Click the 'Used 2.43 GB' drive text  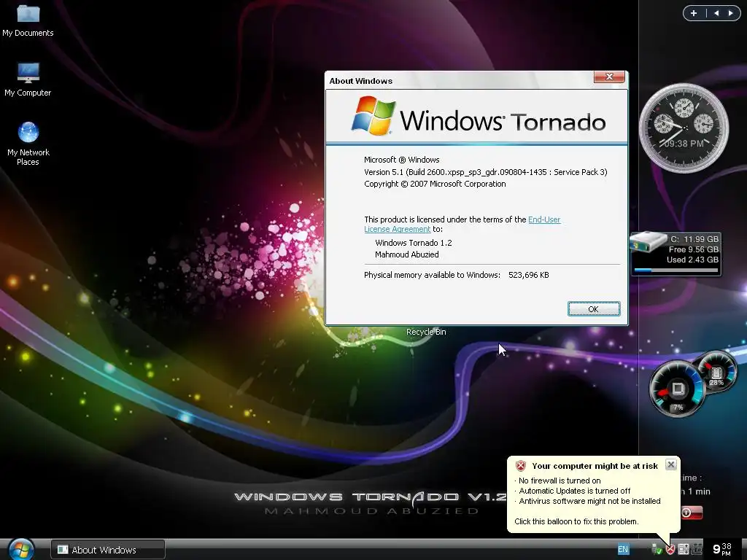tap(692, 260)
